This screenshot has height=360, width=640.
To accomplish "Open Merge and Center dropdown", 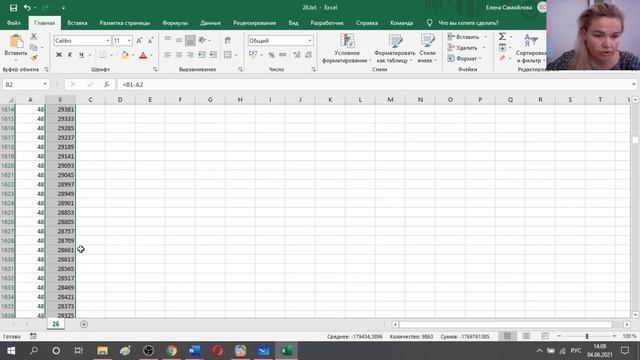I will pos(236,55).
